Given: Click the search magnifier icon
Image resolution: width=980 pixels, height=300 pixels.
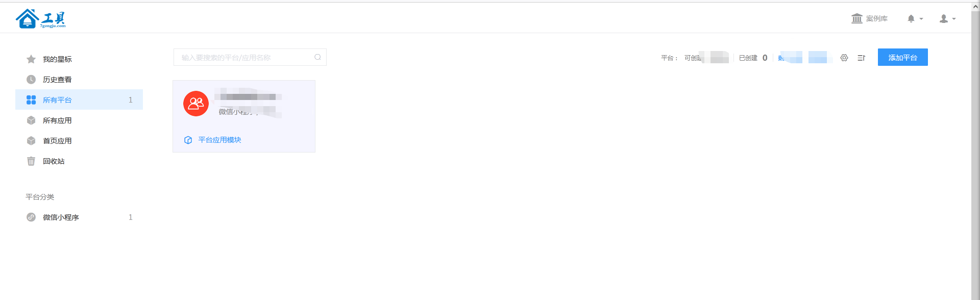Looking at the screenshot, I should click(317, 57).
